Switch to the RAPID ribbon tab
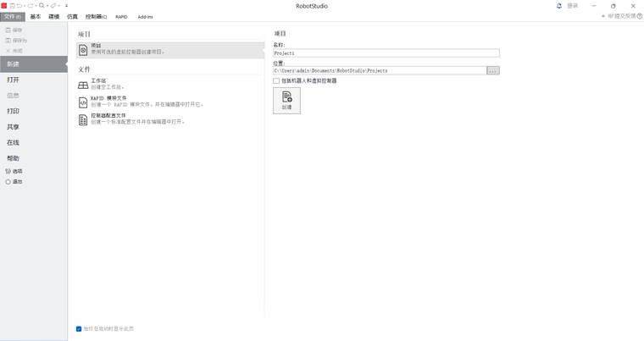 (x=121, y=17)
